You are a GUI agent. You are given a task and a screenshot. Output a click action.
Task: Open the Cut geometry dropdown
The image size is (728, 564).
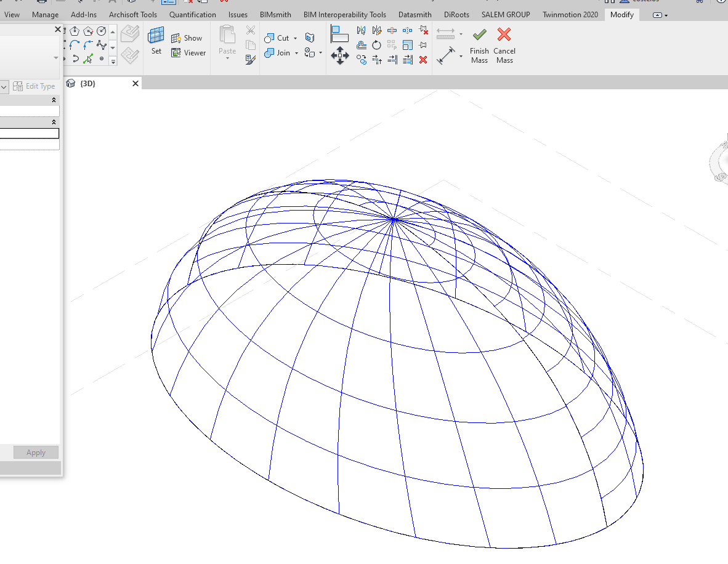[295, 38]
